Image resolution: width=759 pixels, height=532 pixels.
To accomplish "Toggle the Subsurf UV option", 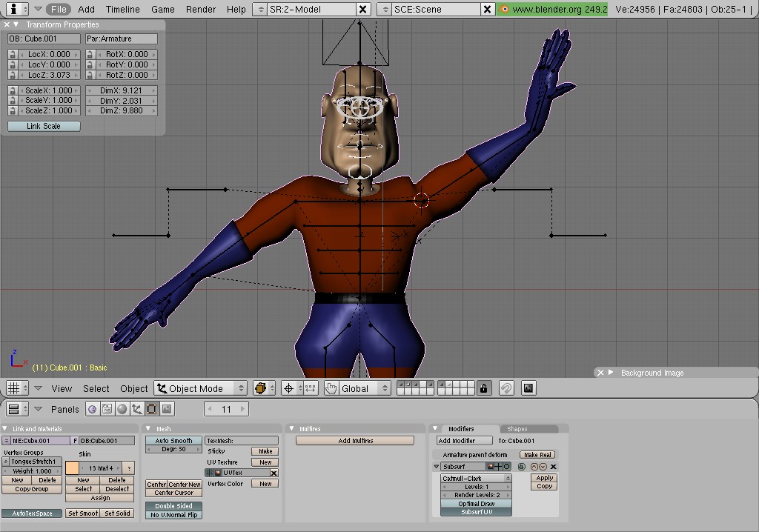I will [477, 512].
